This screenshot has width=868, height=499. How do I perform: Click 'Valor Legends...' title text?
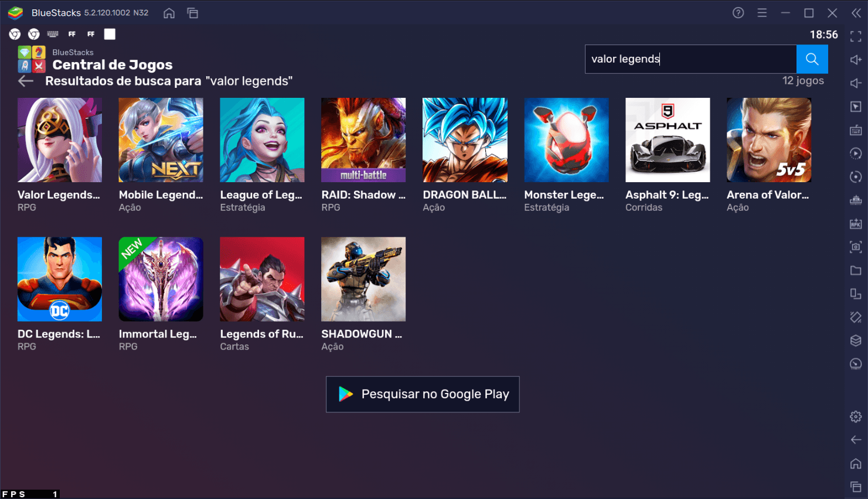click(x=59, y=195)
